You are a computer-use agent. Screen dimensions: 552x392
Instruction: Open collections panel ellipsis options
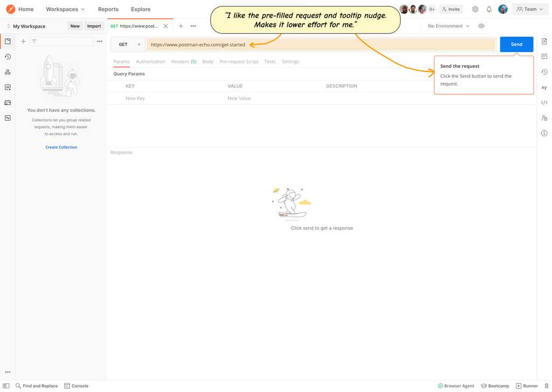pos(100,41)
